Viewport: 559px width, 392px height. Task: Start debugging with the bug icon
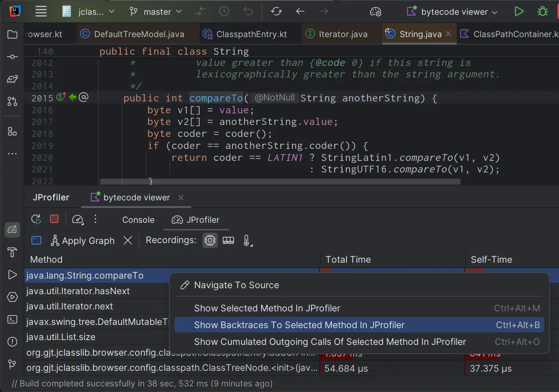(x=543, y=12)
